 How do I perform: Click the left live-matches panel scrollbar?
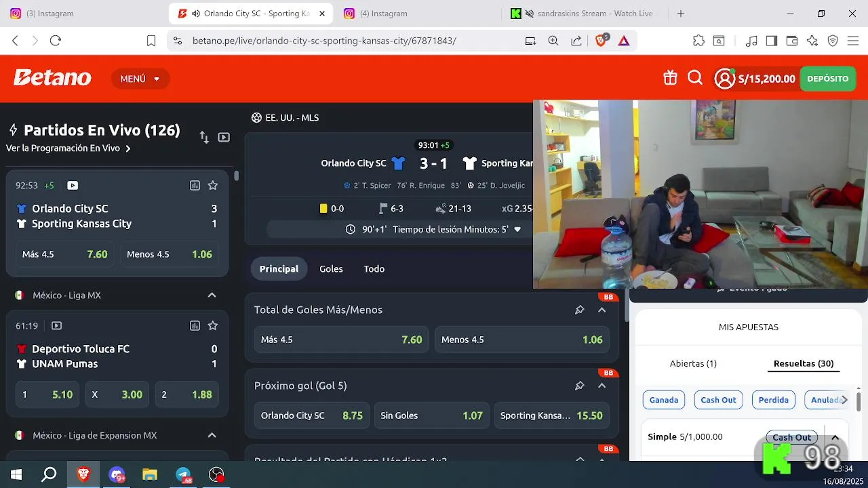[x=236, y=176]
